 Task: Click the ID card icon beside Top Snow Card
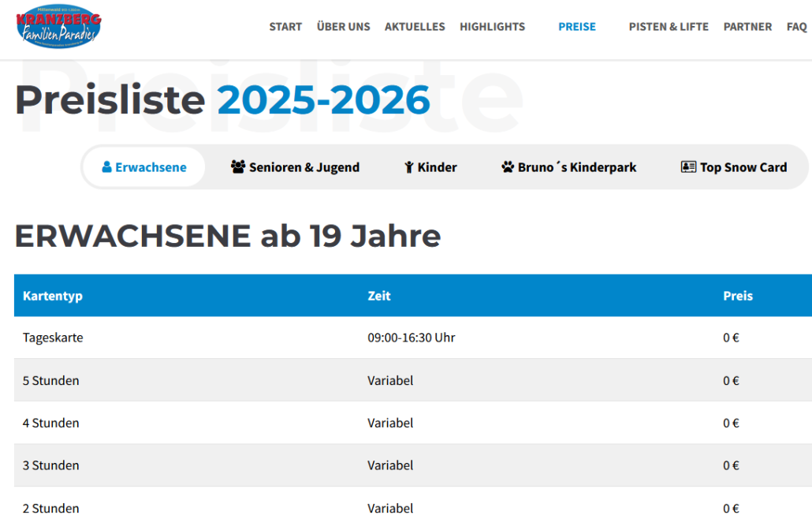coord(688,167)
